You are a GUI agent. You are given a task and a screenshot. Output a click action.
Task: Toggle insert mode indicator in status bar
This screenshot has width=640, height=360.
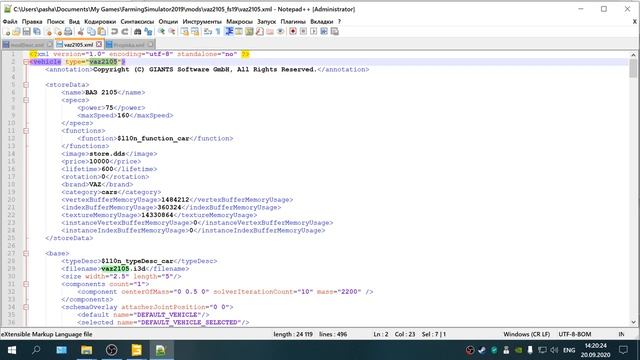(x=621, y=334)
